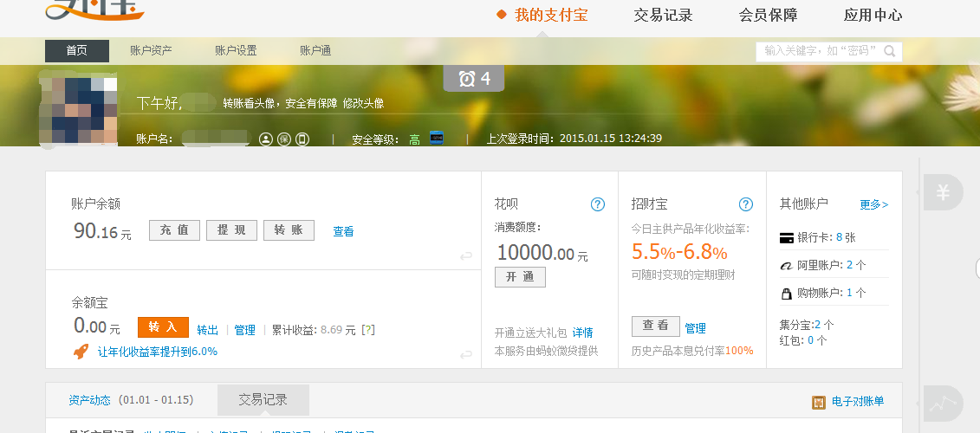Screen dimensions: 980x433
Task: Click the return arrow in 账户余额 panel
Action: click(465, 256)
